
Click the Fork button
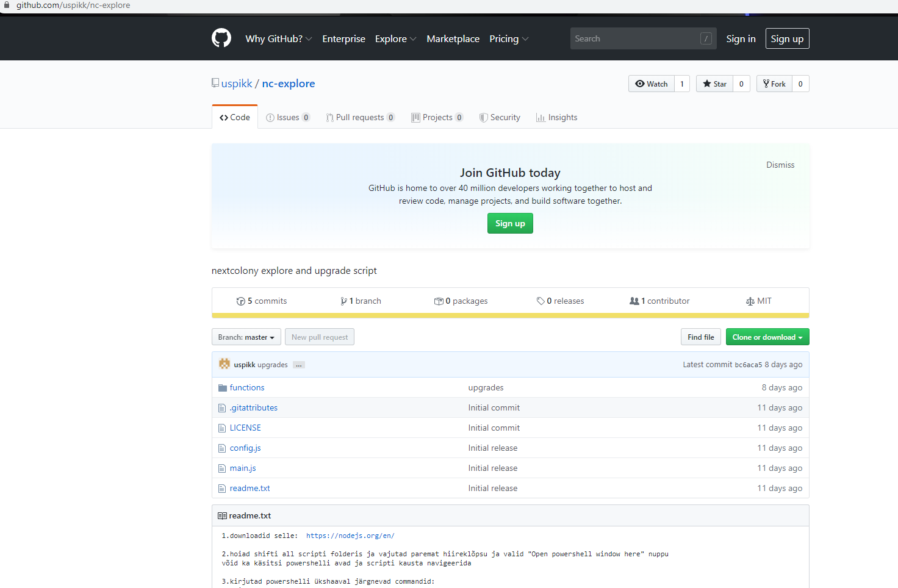(774, 84)
